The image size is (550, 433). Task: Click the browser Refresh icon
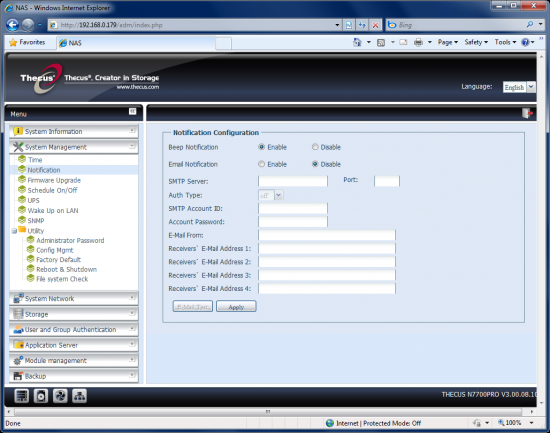[x=362, y=25]
